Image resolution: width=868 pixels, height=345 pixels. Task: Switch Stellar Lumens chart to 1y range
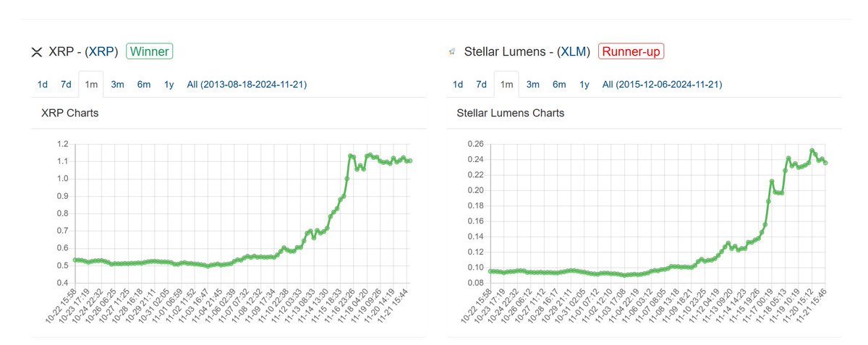(x=584, y=85)
